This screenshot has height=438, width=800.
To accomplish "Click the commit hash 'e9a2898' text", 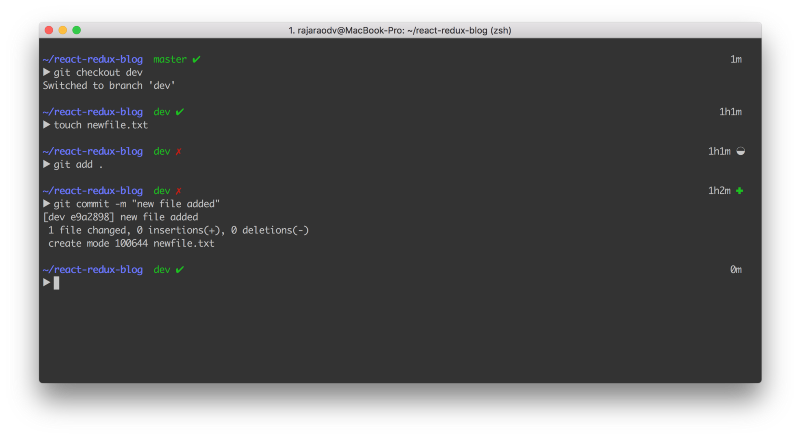I will tap(90, 217).
